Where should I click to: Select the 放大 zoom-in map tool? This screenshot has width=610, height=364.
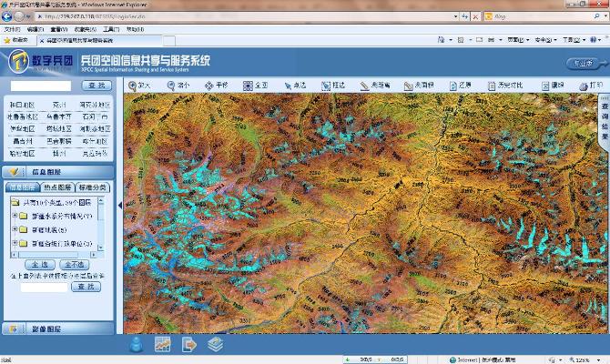pyautogui.click(x=139, y=85)
